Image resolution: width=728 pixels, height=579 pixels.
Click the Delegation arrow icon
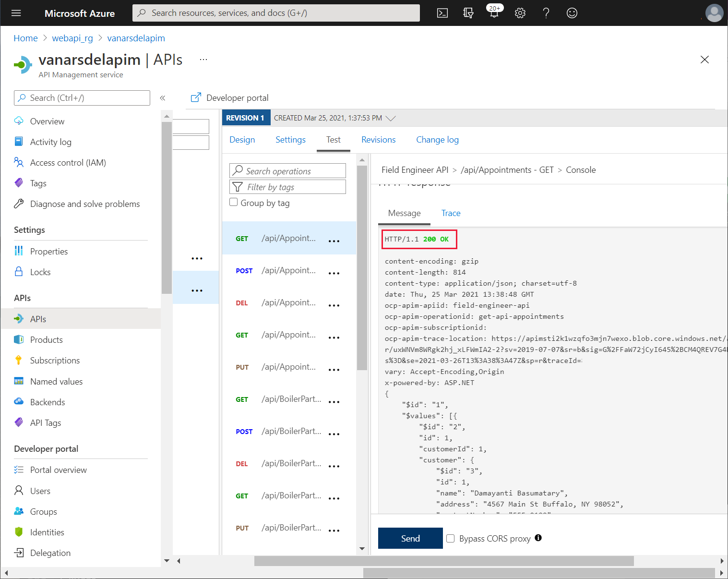(19, 553)
